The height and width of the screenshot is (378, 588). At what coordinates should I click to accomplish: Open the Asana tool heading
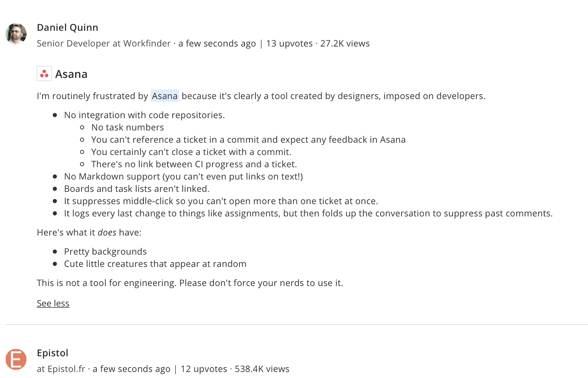[71, 74]
